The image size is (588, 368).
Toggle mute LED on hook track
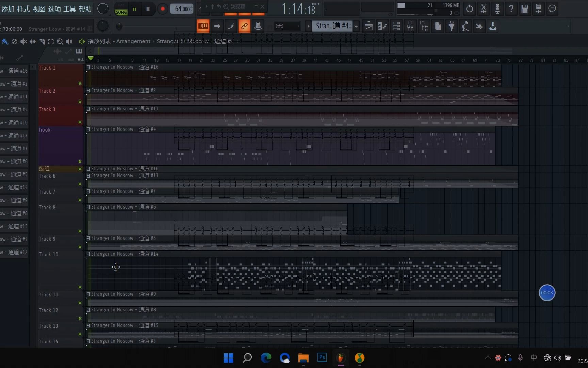click(80, 162)
